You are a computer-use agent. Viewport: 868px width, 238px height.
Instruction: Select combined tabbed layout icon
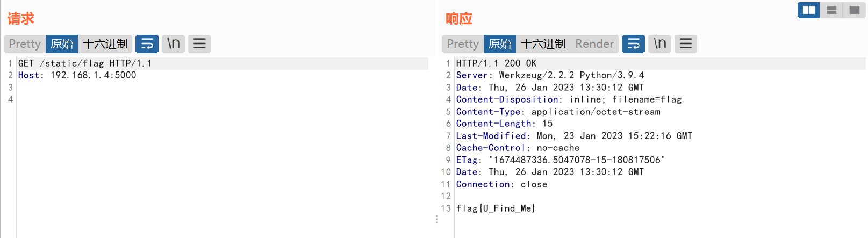(x=855, y=10)
